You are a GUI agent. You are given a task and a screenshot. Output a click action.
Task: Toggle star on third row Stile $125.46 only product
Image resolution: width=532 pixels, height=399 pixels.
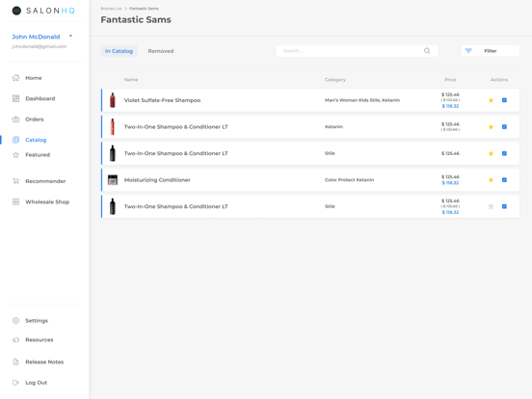pyautogui.click(x=491, y=153)
